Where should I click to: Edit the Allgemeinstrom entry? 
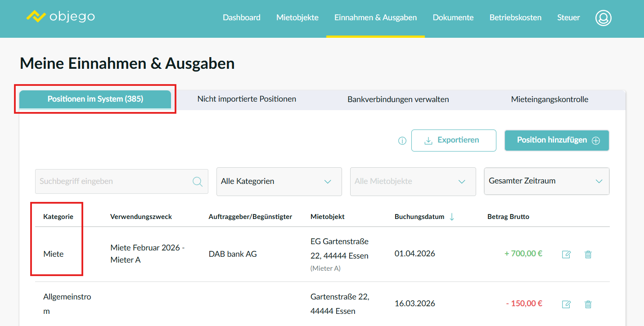point(566,304)
